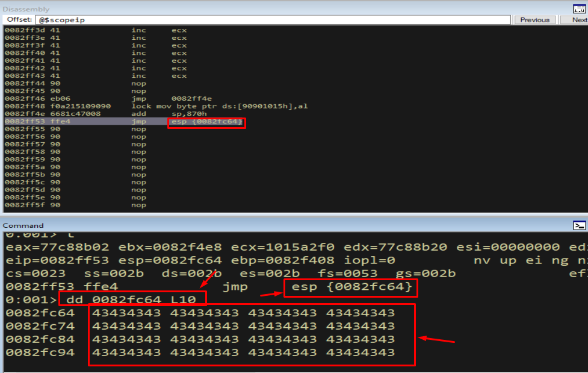Click the line 0082ff40 inc ecx
The image size is (588, 373).
click(96, 53)
